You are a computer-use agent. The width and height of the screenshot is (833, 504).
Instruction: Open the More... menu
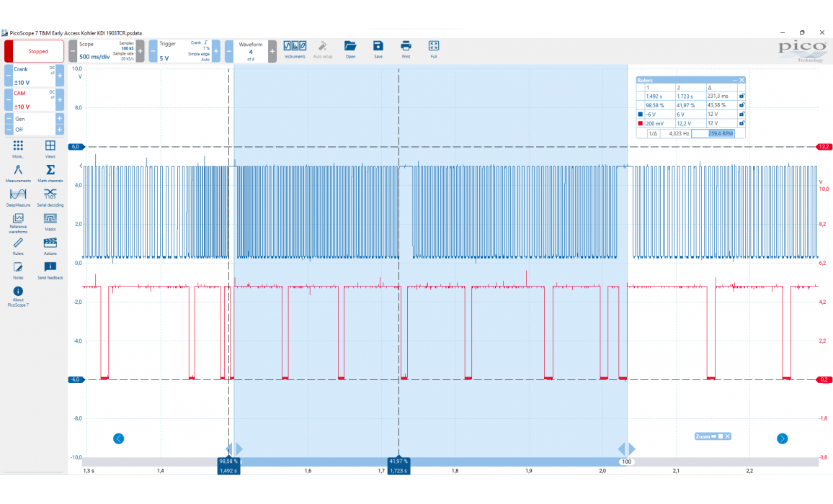[x=18, y=148]
